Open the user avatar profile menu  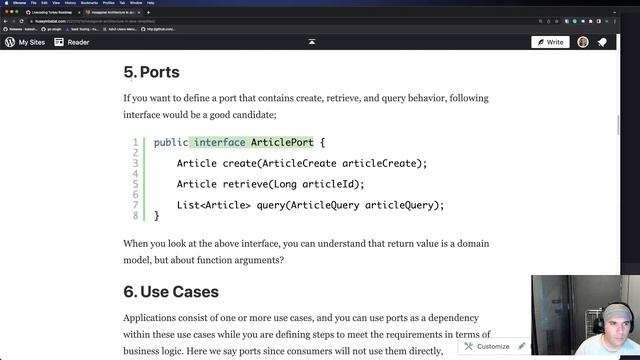click(x=583, y=42)
